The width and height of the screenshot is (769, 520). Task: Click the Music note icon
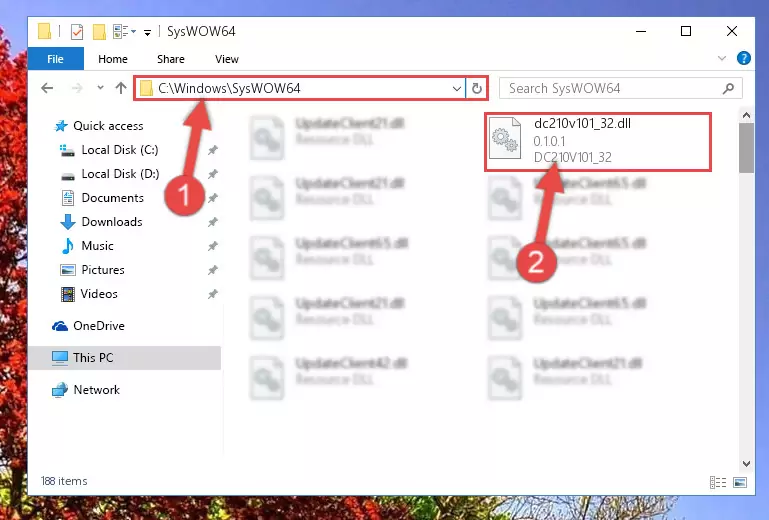pos(68,246)
